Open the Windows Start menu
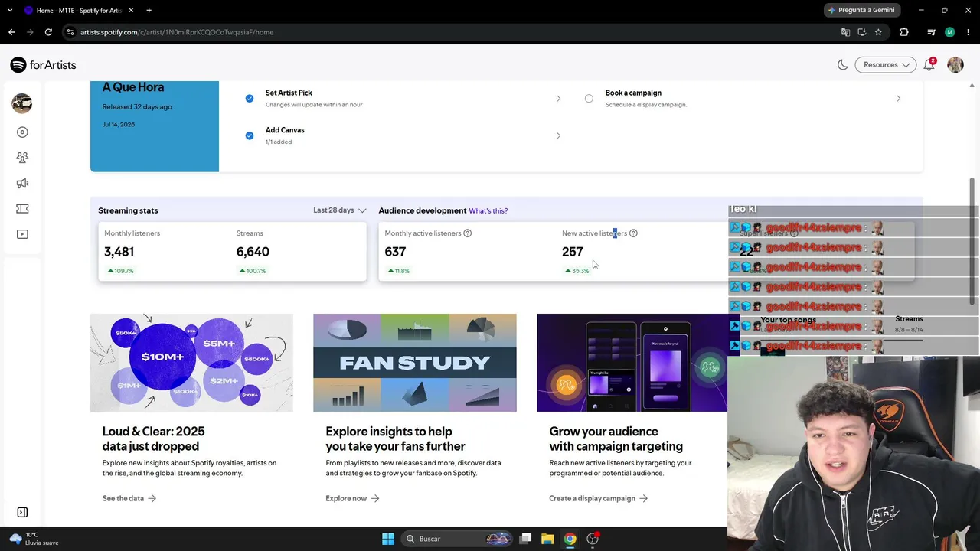 point(388,539)
